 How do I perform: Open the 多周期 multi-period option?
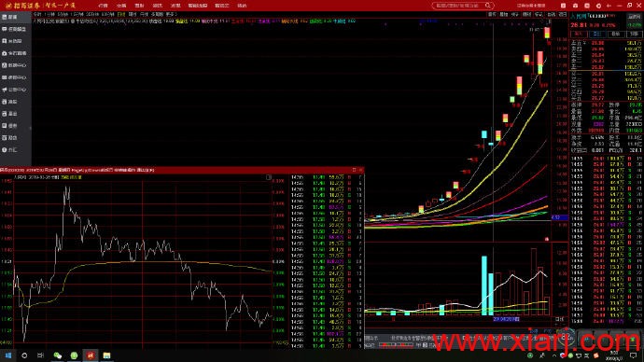coord(157,14)
